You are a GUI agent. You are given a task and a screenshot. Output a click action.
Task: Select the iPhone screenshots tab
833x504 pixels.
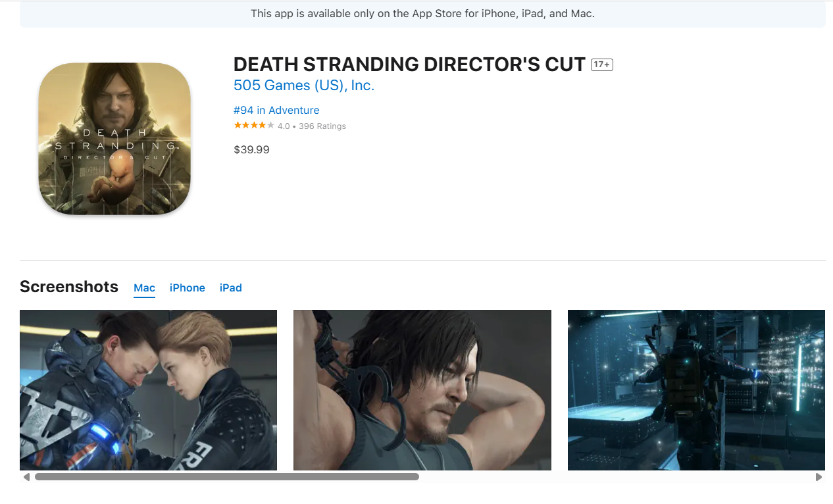coord(188,288)
